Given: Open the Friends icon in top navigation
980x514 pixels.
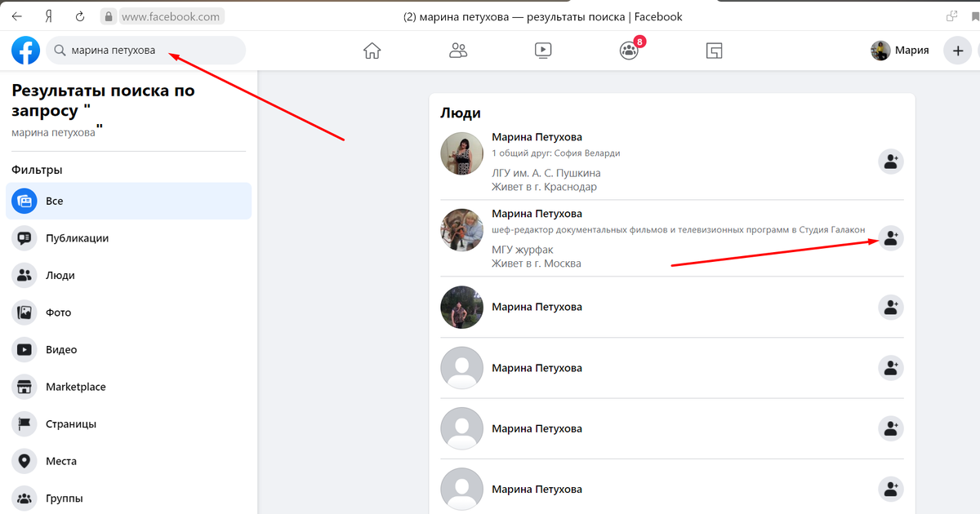Looking at the screenshot, I should [458, 51].
